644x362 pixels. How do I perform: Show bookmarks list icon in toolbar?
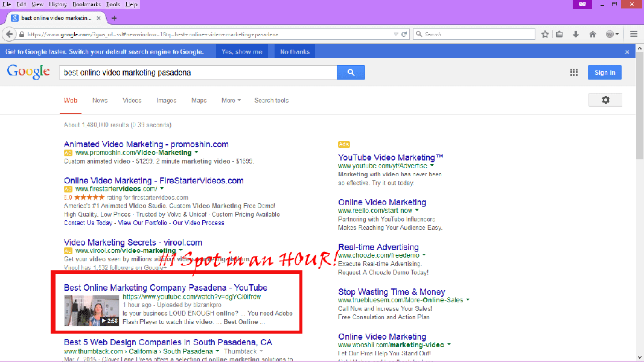tap(560, 34)
